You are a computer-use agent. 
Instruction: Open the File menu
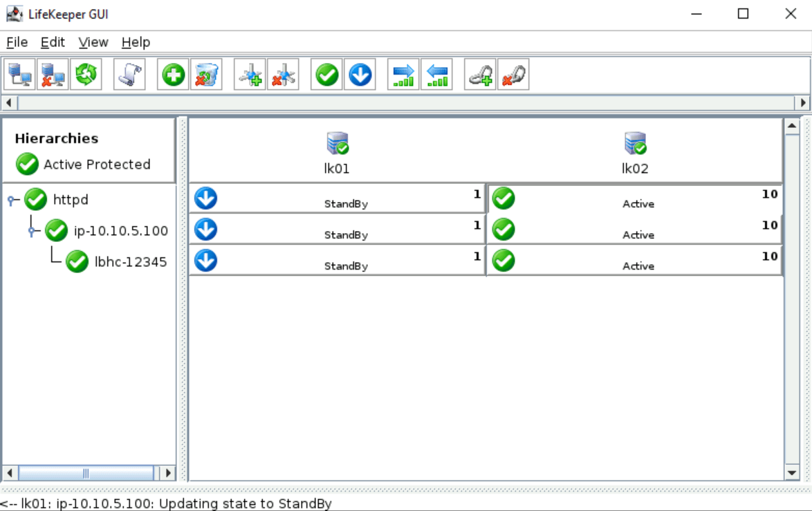(17, 42)
